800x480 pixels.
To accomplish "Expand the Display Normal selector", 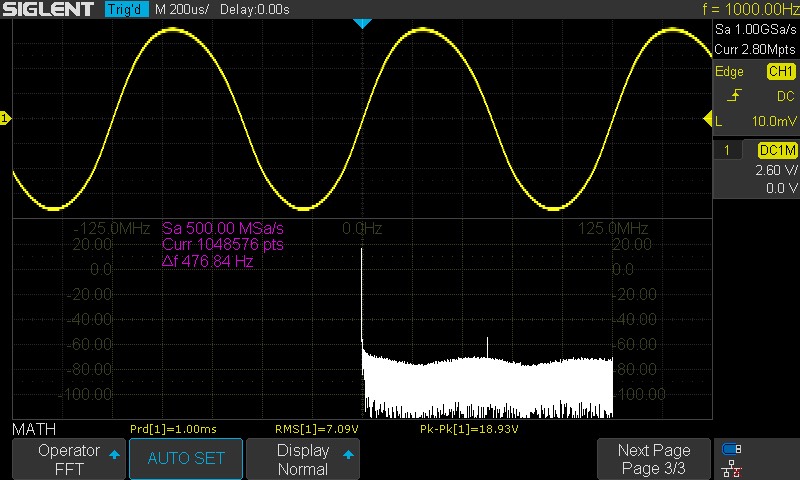I will [303, 459].
